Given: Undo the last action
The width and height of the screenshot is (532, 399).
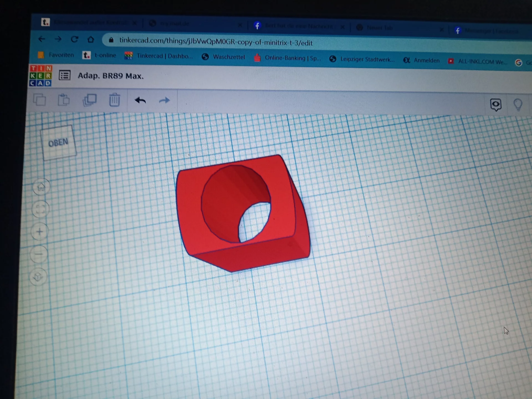Looking at the screenshot, I should point(140,100).
